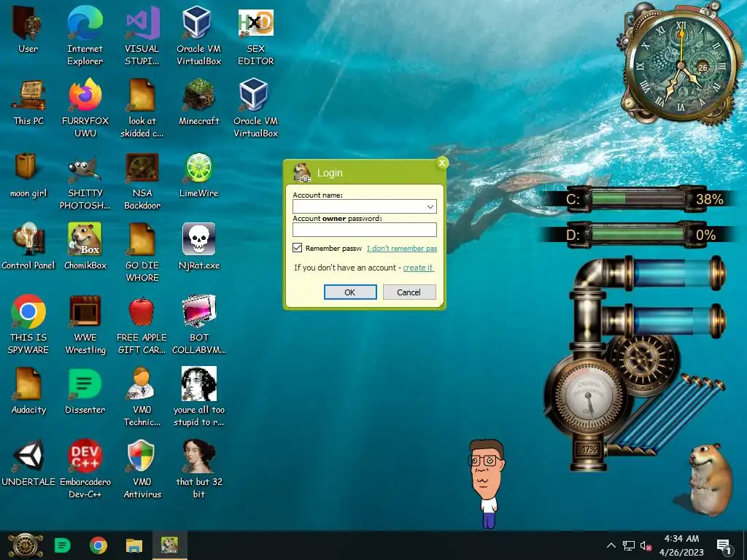This screenshot has width=747, height=560.
Task: Launch Internet Explorer desktop shortcut
Action: click(x=85, y=36)
